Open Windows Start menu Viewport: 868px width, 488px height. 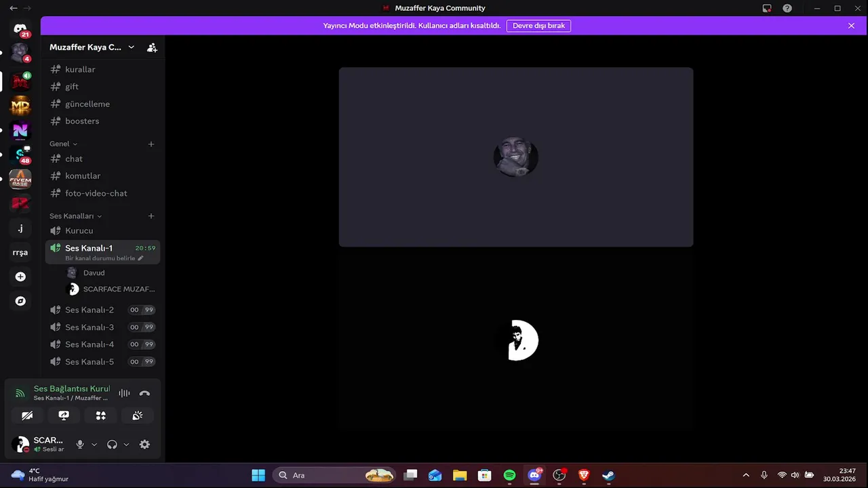(258, 475)
